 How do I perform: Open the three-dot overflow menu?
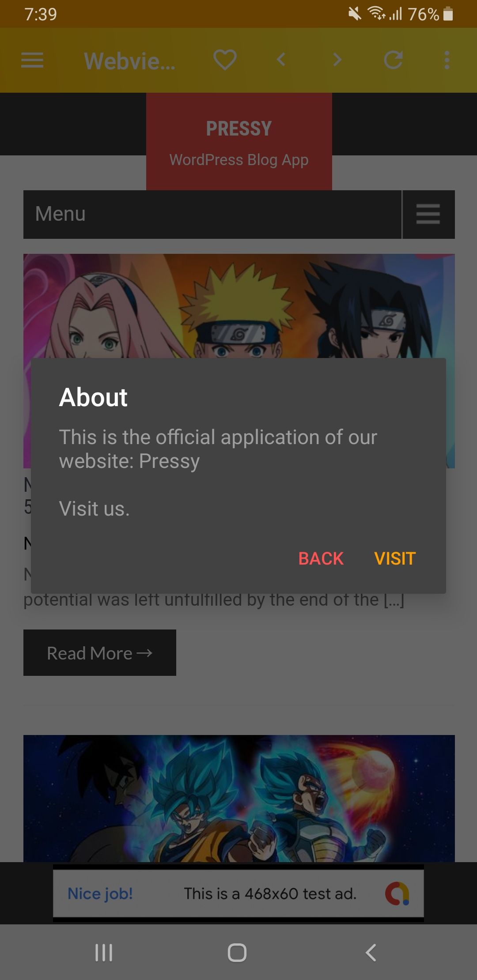point(447,60)
